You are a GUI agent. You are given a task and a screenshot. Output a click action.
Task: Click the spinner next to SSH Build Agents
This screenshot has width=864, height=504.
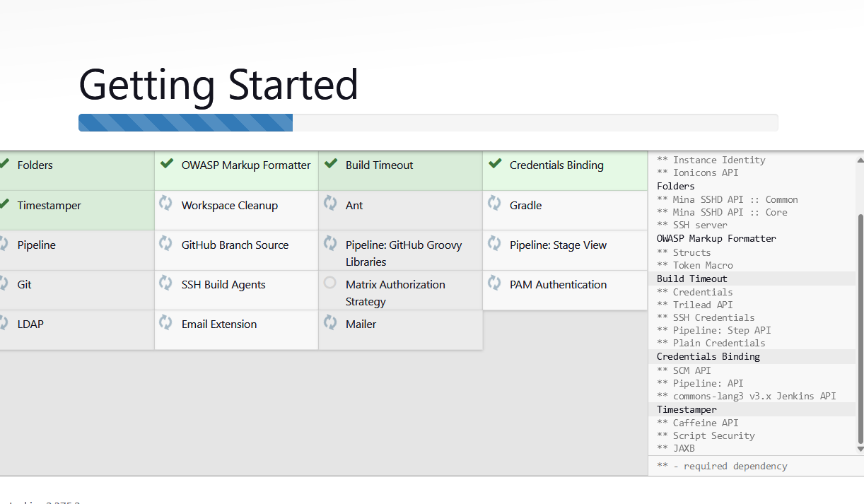(x=165, y=283)
